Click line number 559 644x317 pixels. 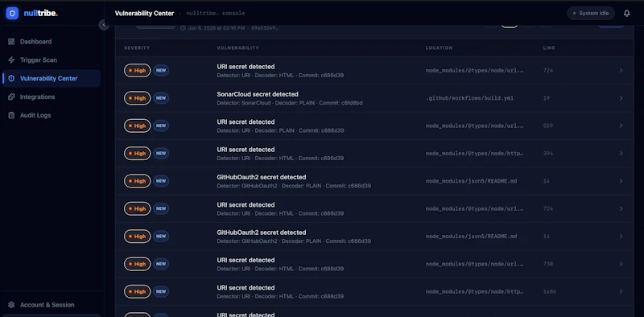click(x=548, y=126)
